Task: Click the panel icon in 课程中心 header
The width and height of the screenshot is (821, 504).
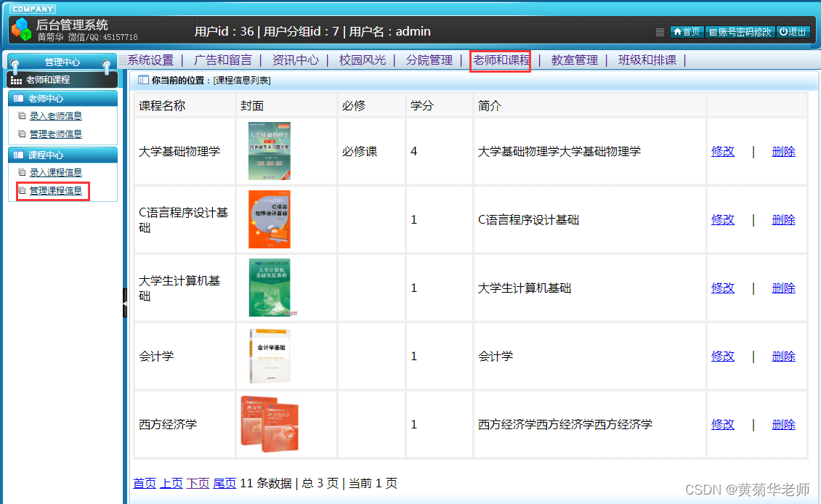Action: point(18,155)
